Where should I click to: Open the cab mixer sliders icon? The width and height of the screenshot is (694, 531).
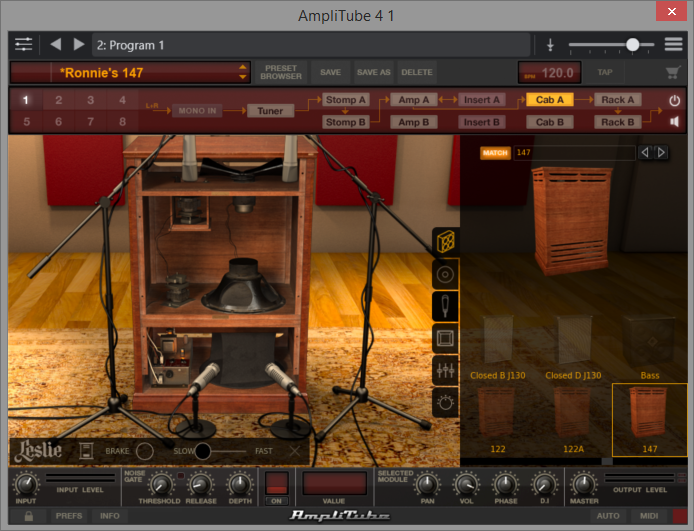pos(445,370)
